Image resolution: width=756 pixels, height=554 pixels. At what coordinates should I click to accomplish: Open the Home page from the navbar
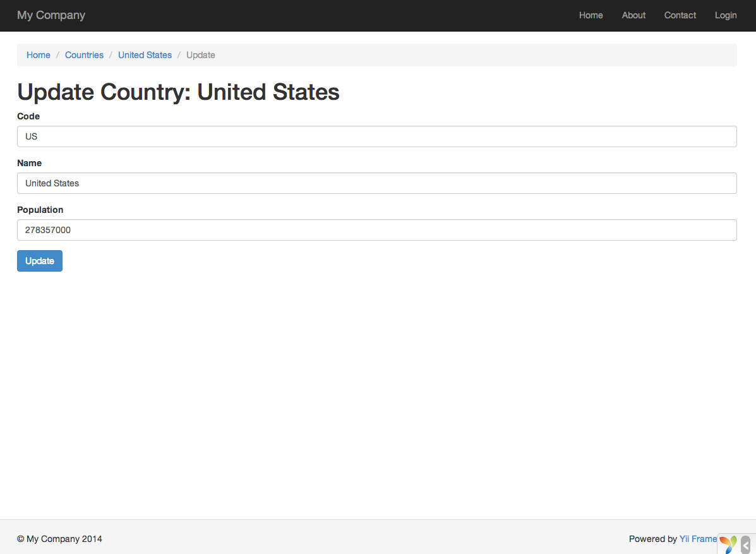coord(591,15)
